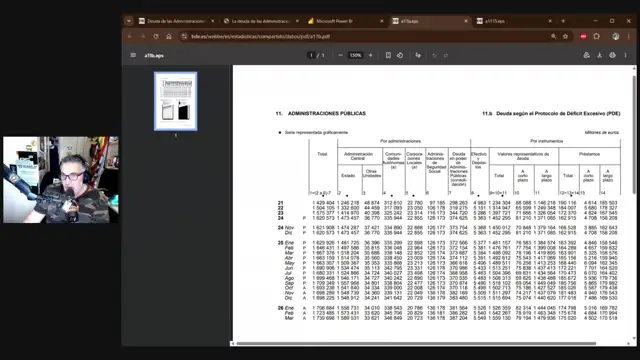The height and width of the screenshot is (360, 640).
Task: Open the Extensions puzzle menu
Action: coord(596,36)
